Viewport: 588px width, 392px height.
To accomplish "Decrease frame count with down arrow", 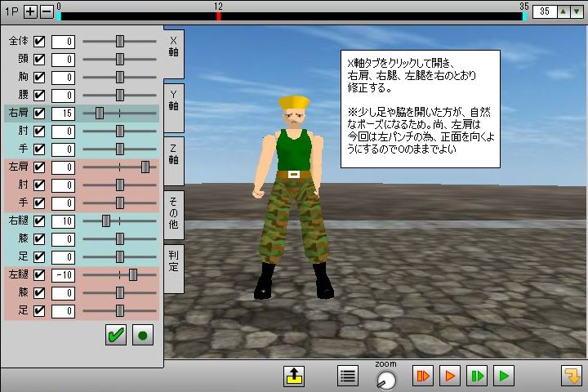I will coord(577,11).
